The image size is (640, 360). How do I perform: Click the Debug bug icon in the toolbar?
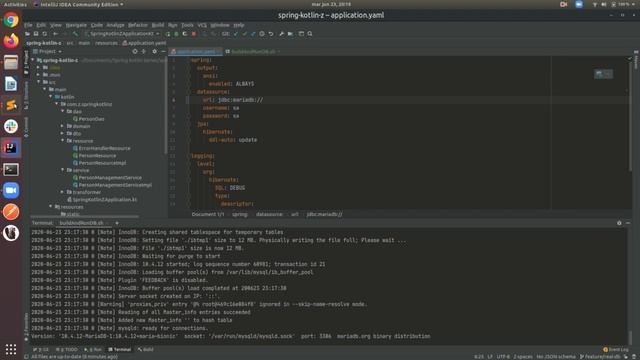[176, 34]
